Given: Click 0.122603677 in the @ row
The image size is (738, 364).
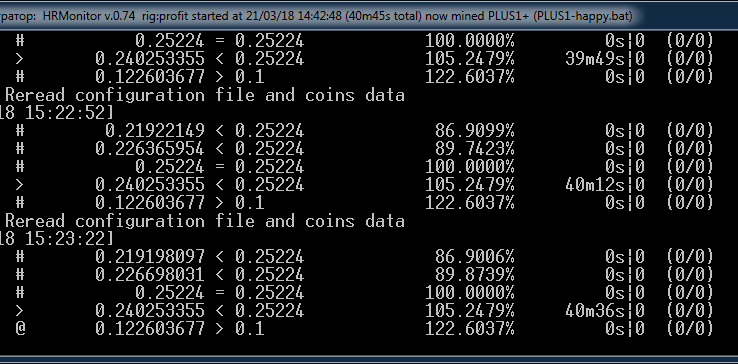Looking at the screenshot, I should click(x=150, y=328).
